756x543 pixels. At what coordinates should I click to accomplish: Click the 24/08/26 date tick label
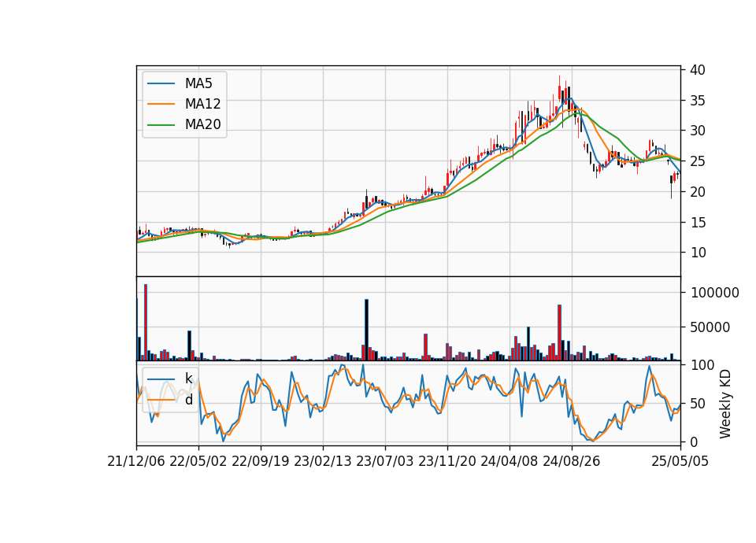pos(572,461)
